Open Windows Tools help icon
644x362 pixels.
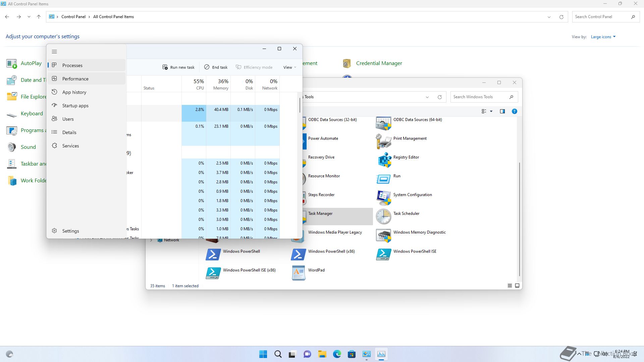[x=515, y=111]
